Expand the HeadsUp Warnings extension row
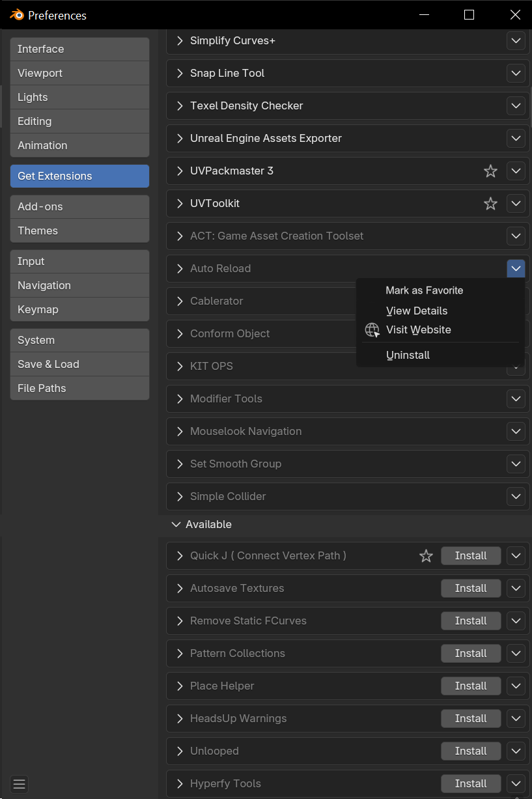 pos(180,718)
